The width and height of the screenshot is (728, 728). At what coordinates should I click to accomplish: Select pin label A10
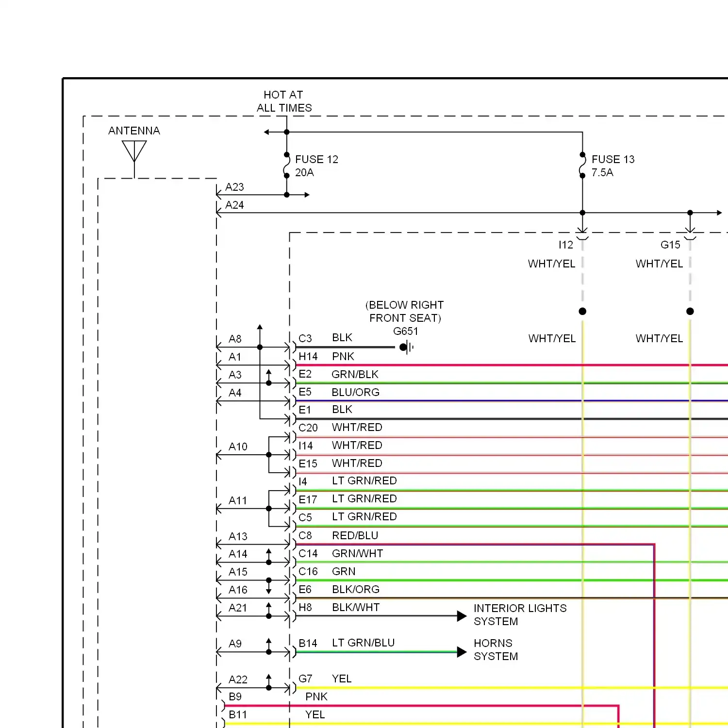[238, 447]
